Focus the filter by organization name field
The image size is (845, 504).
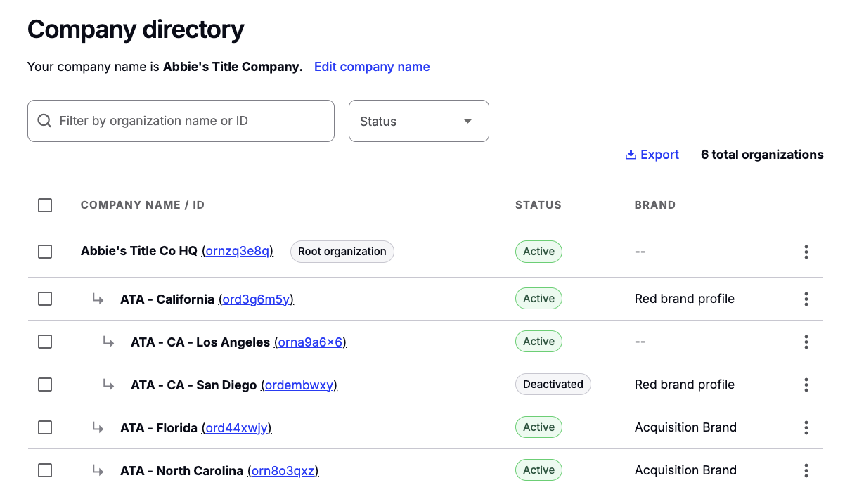pyautogui.click(x=181, y=121)
